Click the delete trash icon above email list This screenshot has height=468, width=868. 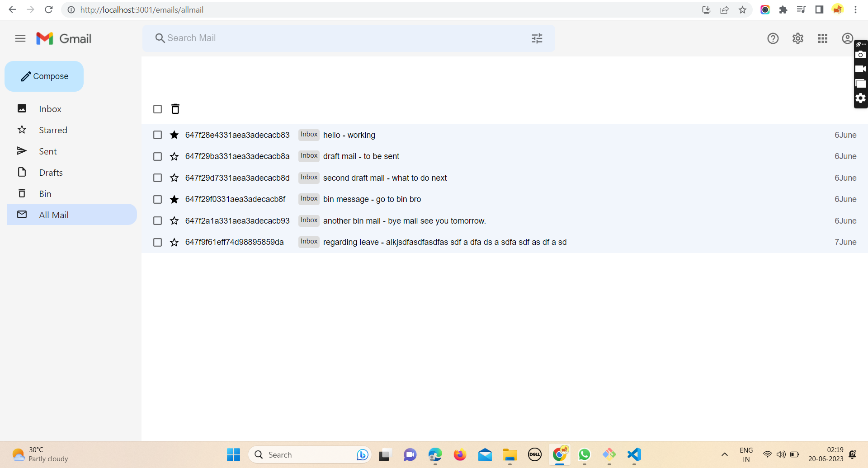pyautogui.click(x=175, y=109)
